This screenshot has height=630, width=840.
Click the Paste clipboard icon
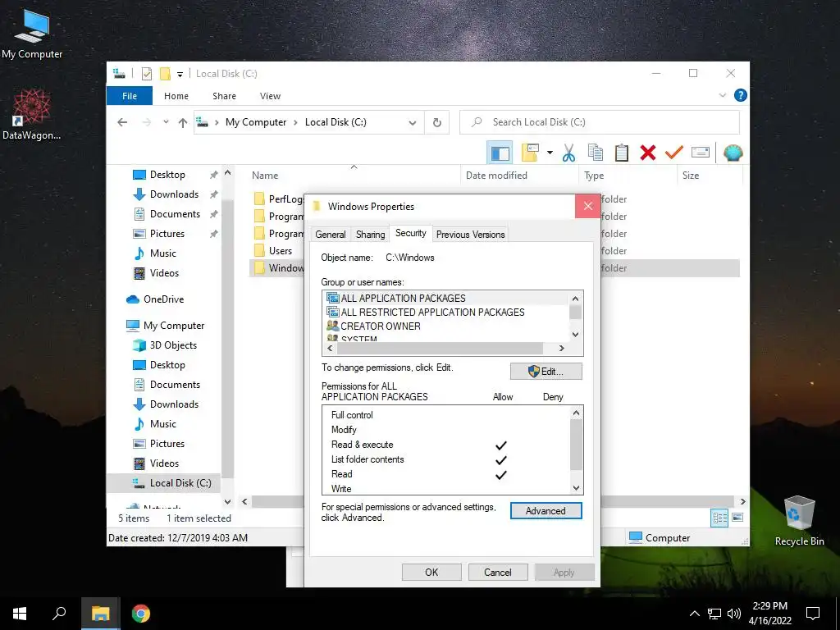click(x=622, y=153)
